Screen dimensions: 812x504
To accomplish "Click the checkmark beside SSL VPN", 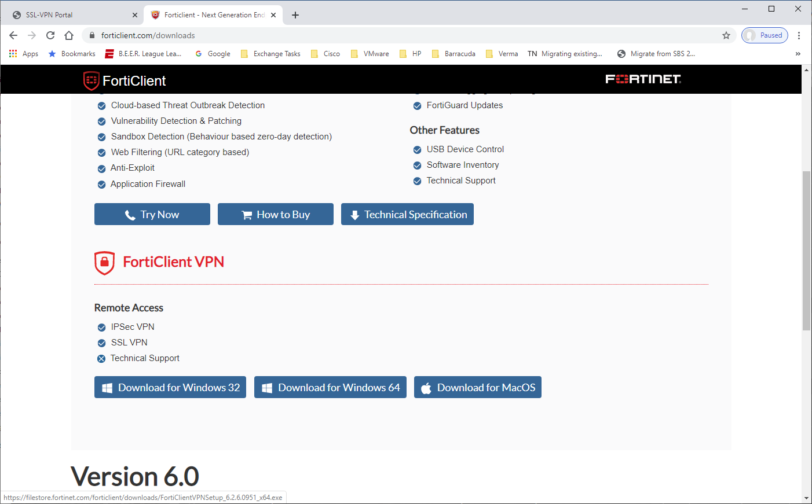I will [101, 343].
